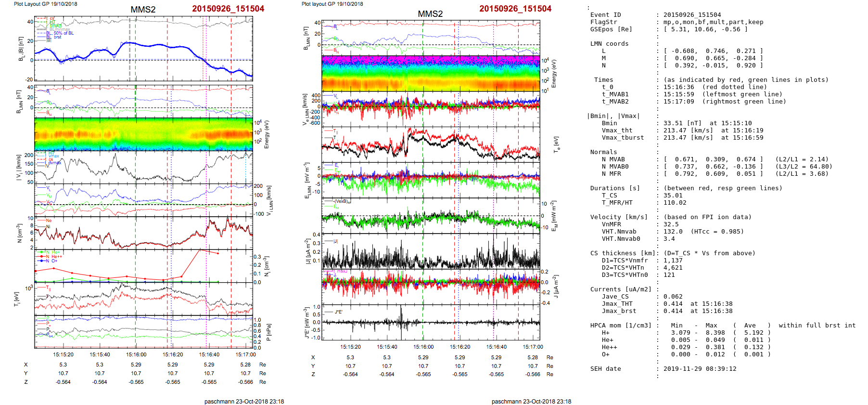
Task: Click N MVAB normal '[ 0.671, 0.309, 0.674 ]'
Action: (714, 159)
